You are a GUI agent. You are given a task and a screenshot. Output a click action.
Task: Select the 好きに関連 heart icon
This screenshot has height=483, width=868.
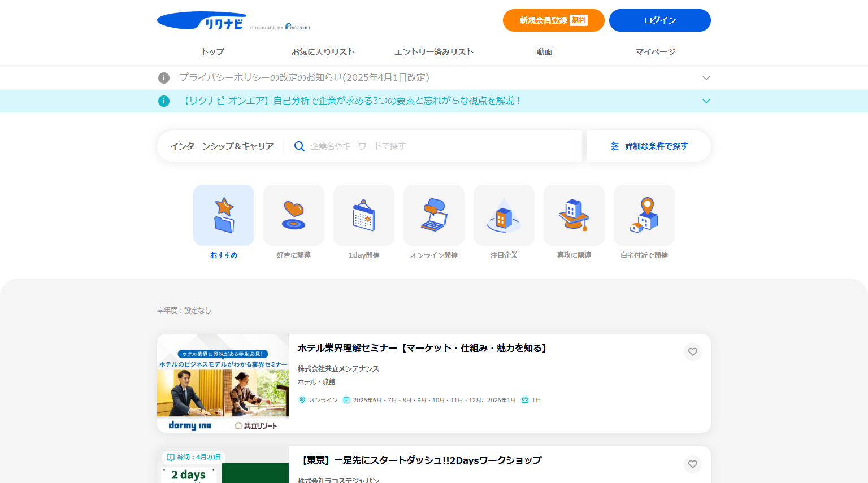point(294,215)
